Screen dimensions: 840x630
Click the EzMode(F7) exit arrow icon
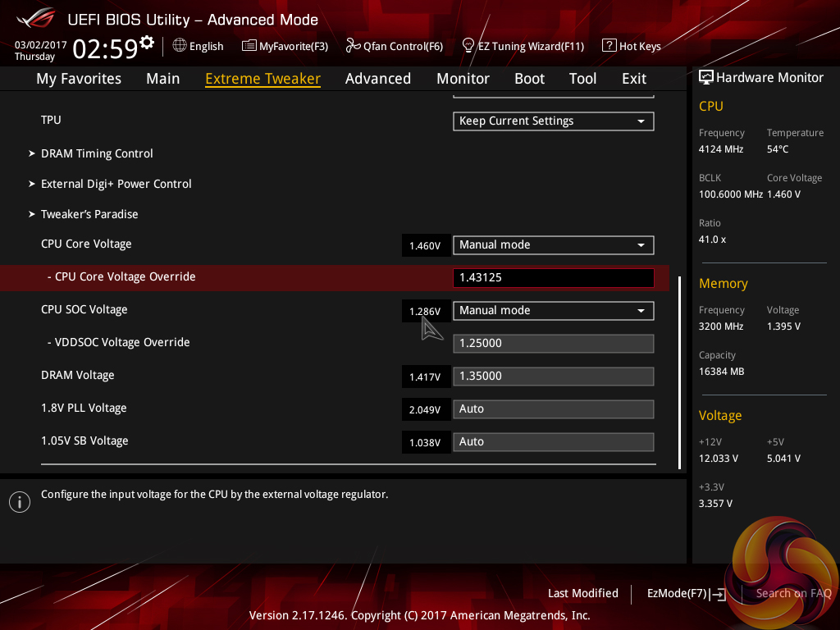pos(719,594)
